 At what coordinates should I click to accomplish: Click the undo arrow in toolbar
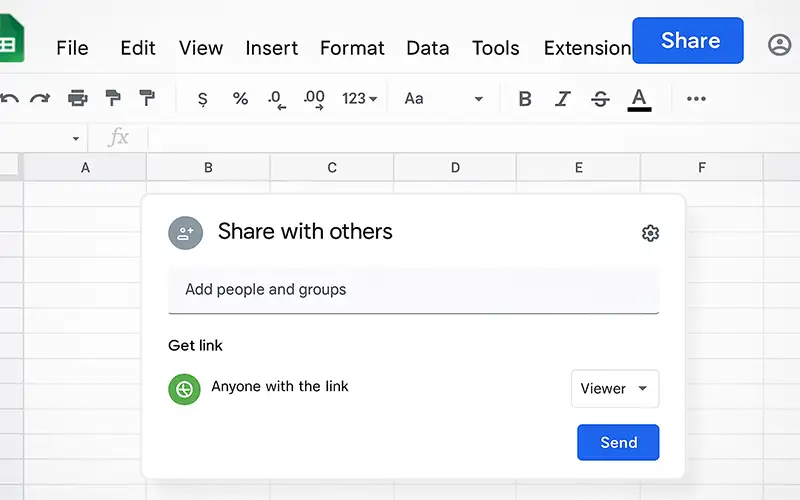click(10, 98)
